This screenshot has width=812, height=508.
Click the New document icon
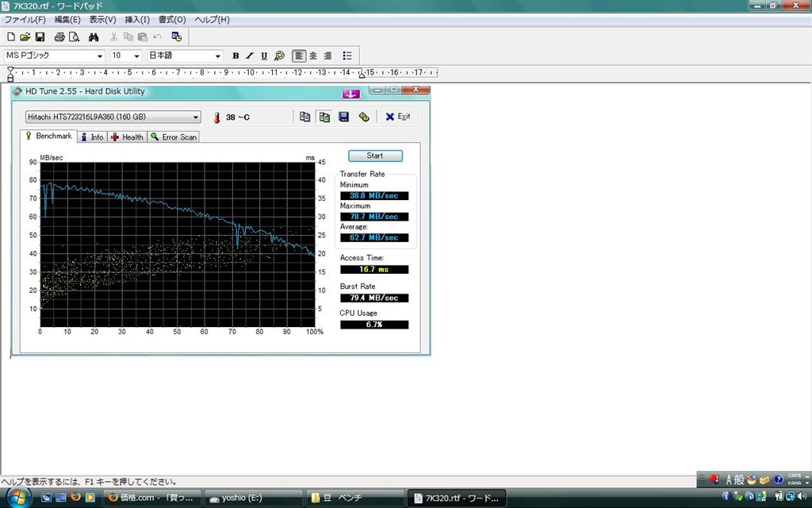point(10,37)
